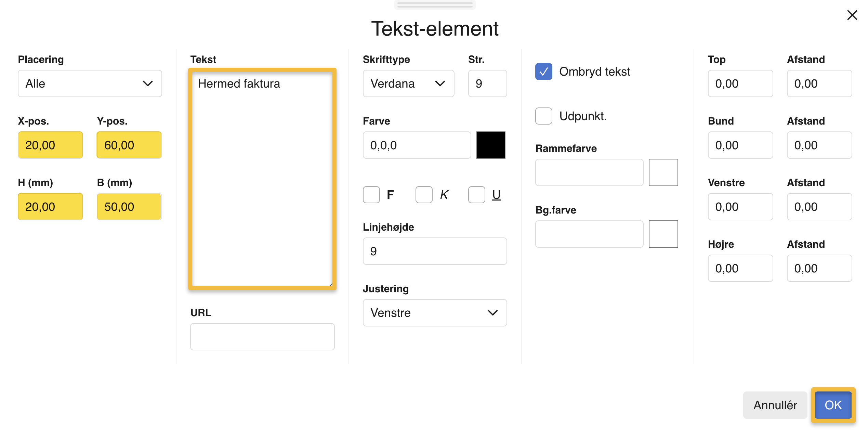The image size is (868, 438).
Task: Open the Placering dropdown showing Alle
Action: pos(90,83)
